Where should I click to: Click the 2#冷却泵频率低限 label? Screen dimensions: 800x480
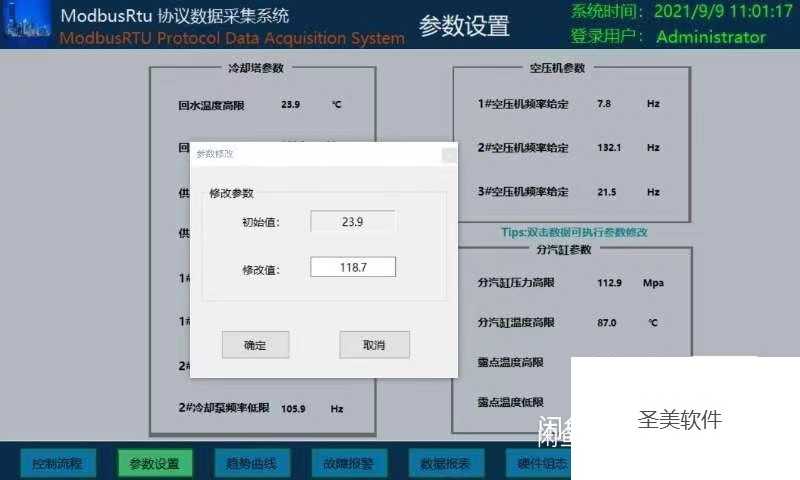(x=224, y=408)
